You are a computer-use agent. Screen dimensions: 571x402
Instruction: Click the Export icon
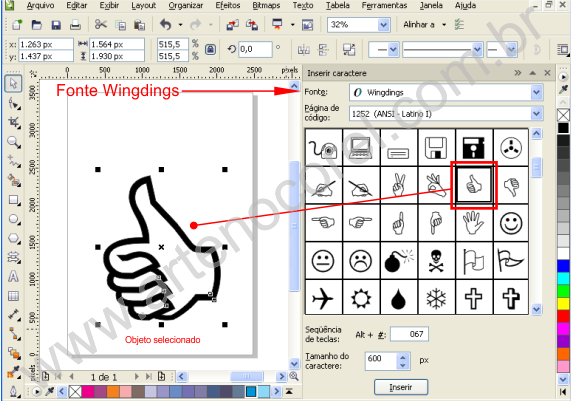point(252,25)
